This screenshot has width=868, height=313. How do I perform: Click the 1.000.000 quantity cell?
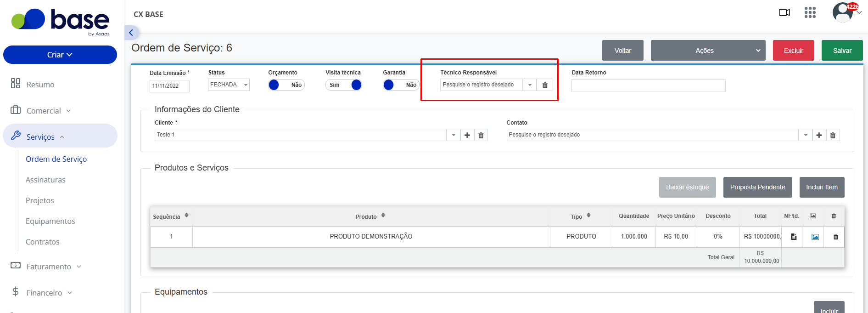point(634,237)
